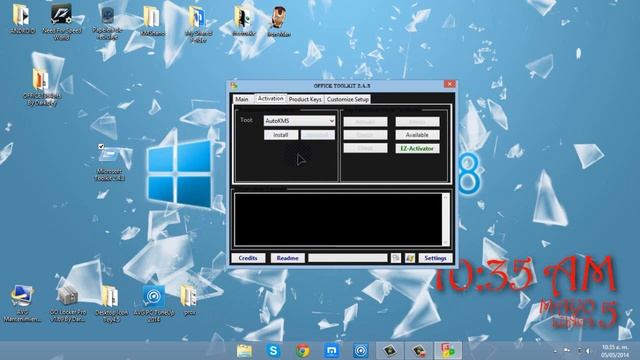Open the Iron Man desktop icon

[279, 22]
